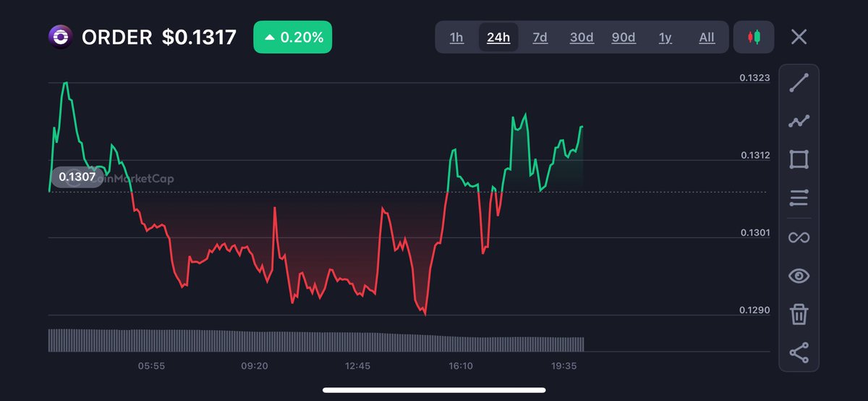Tap the 0.1307 opening price label
Viewport: 868px width, 401px height.
77,177
